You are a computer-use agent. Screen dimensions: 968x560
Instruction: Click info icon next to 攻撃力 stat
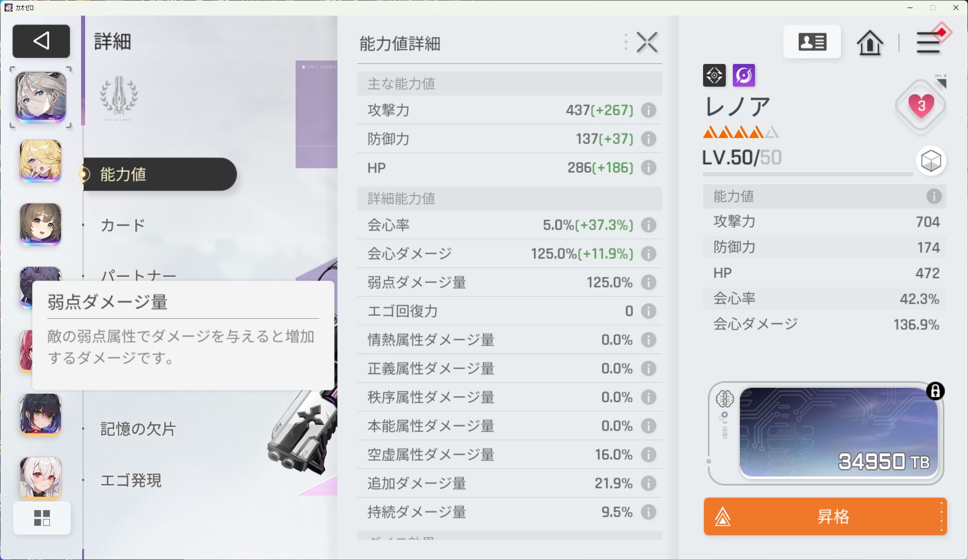[649, 110]
